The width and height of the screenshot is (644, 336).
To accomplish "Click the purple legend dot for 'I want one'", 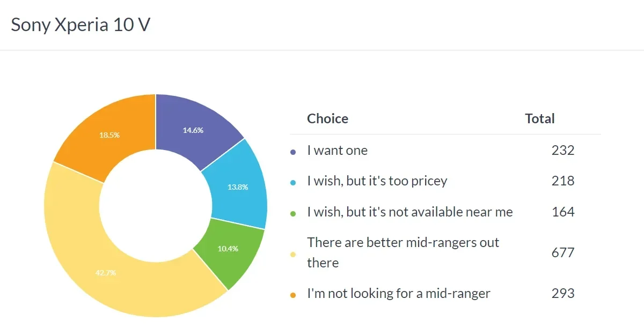I will [x=293, y=152].
